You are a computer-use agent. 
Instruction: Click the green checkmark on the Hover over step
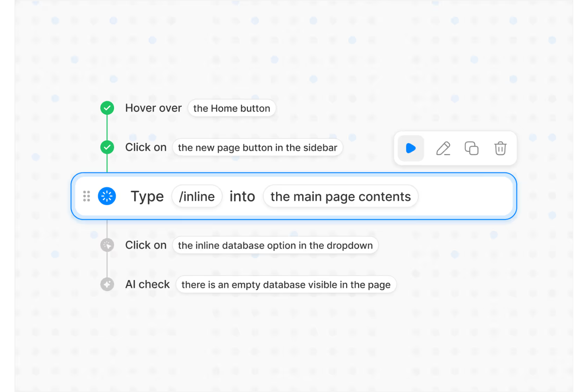107,108
